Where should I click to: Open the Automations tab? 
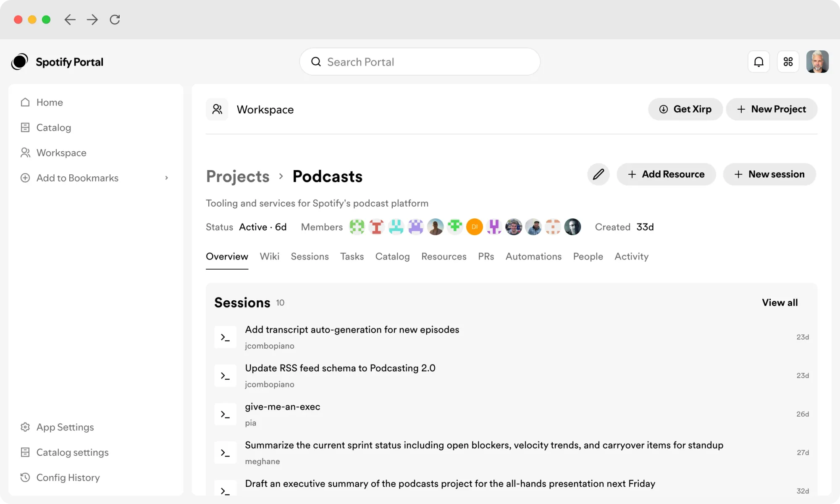[533, 256]
